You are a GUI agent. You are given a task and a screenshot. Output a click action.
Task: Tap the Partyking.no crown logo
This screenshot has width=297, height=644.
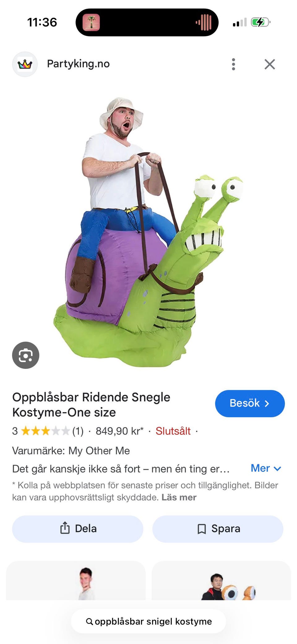pyautogui.click(x=25, y=64)
